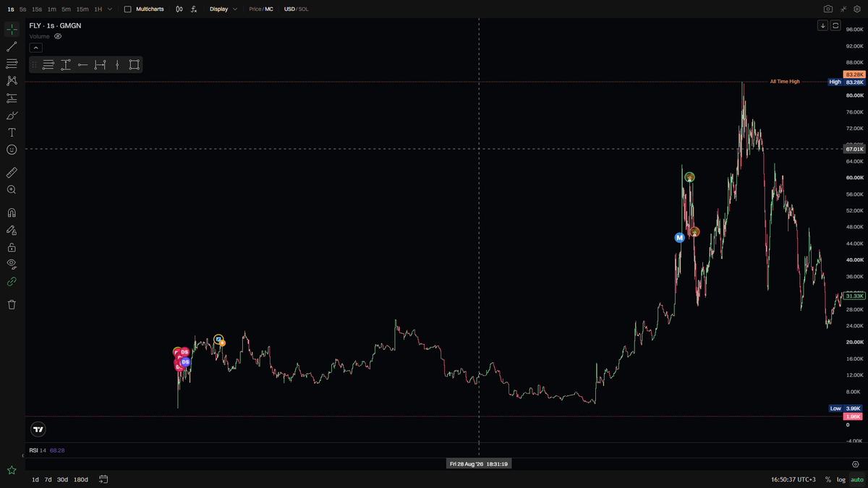Select the 1m timeframe
This screenshot has width=868, height=488.
(x=51, y=9)
